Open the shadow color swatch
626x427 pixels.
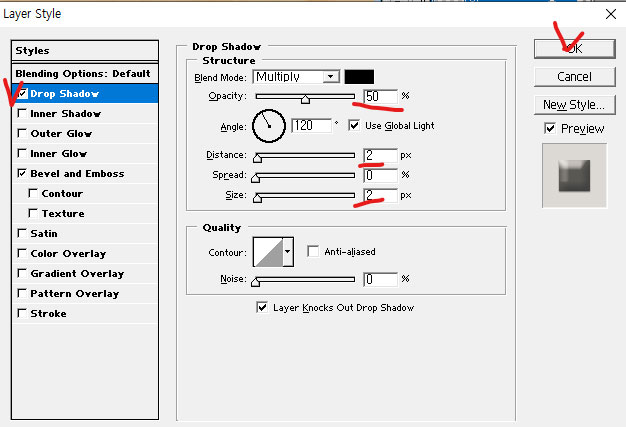click(x=359, y=77)
